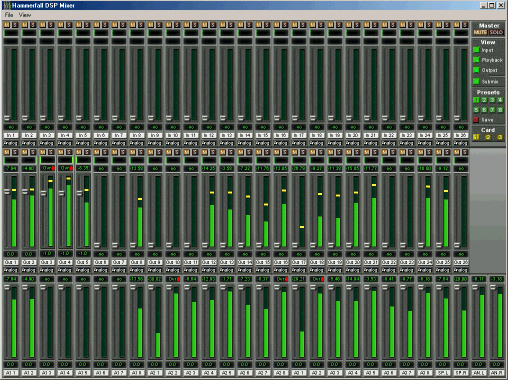Screen dimensions: 508x380
Task: Toggle the Master SOLO button
Action: pos(496,32)
